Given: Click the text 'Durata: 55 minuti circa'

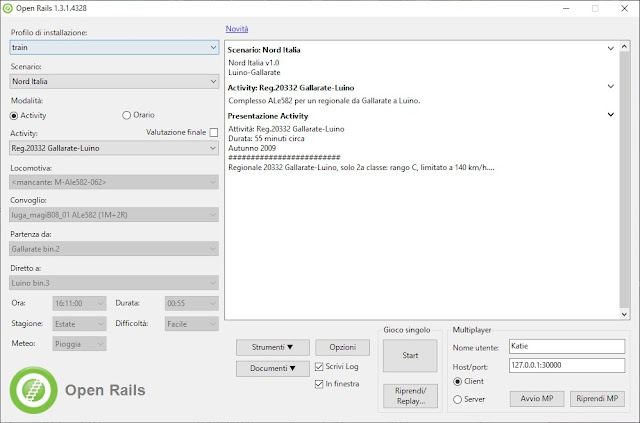Looking at the screenshot, I should (266, 138).
